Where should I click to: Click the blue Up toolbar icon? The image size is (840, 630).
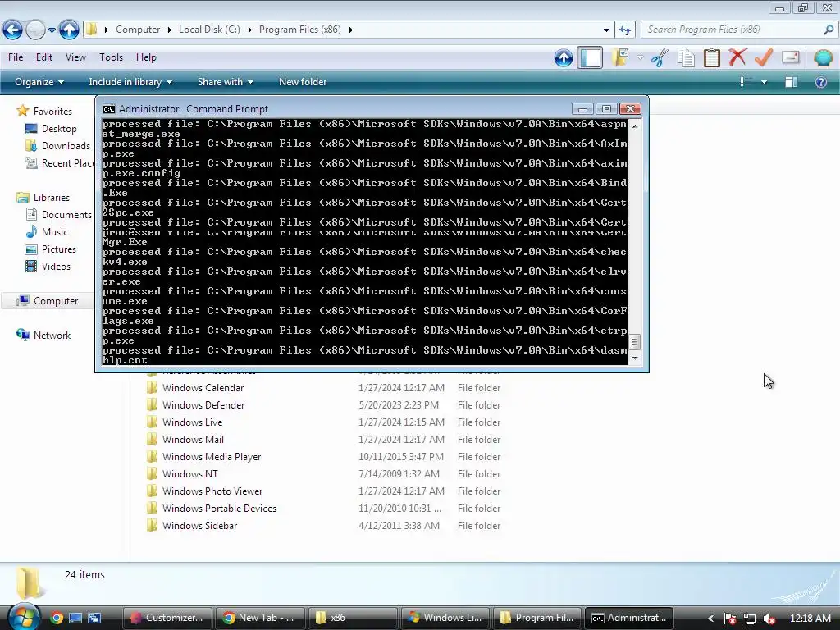point(563,57)
